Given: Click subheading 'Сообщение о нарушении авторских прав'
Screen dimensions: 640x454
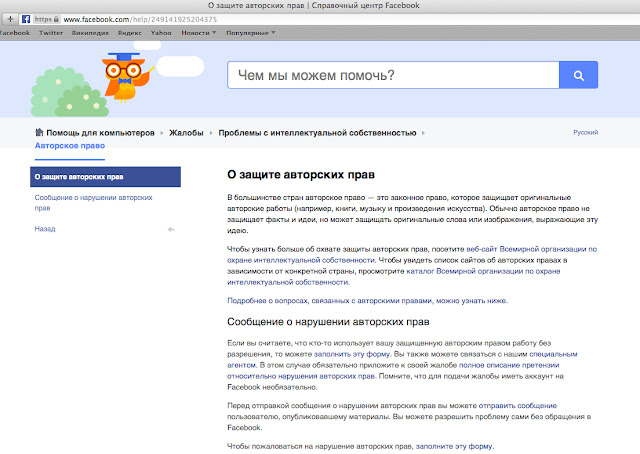Looking at the screenshot, I should pyautogui.click(x=328, y=322).
